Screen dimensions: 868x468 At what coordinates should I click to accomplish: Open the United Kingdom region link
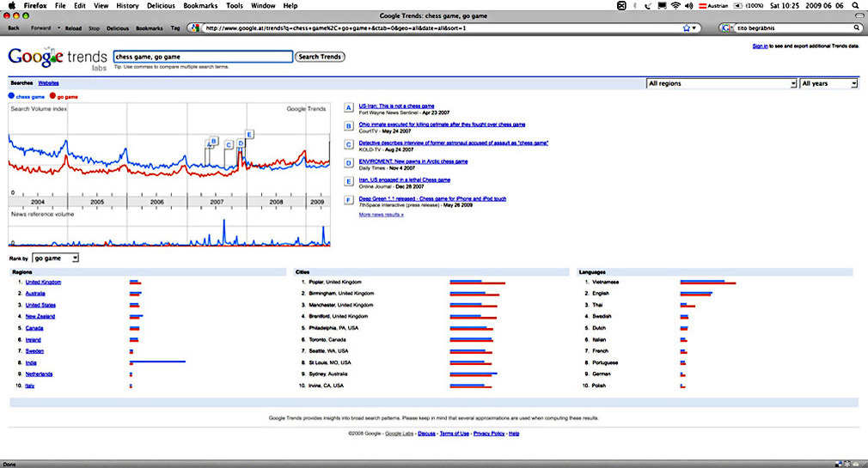pos(43,283)
